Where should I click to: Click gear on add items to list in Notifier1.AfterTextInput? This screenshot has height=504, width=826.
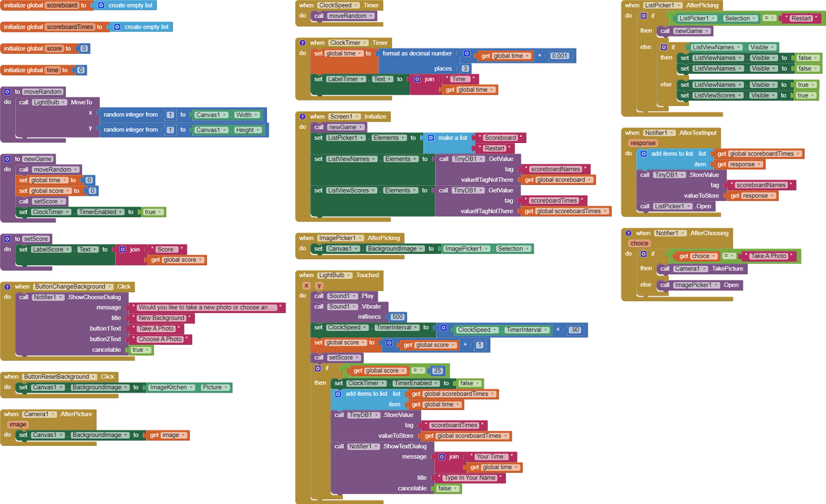point(643,154)
